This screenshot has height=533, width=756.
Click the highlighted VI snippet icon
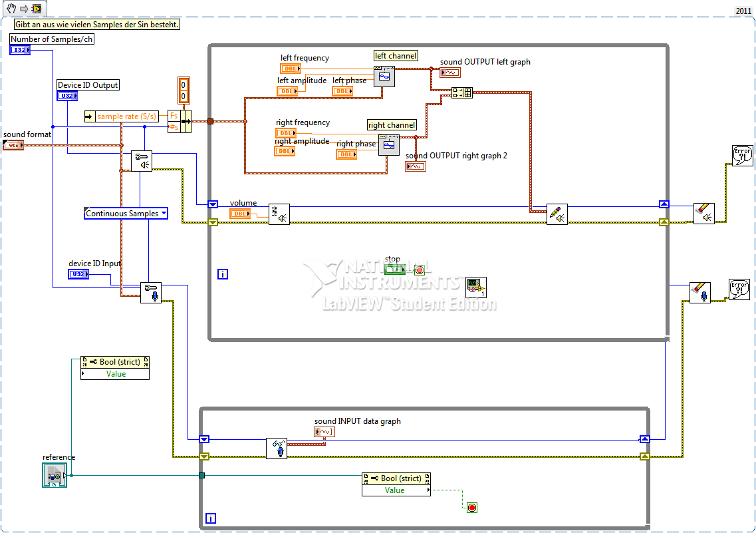(x=37, y=9)
